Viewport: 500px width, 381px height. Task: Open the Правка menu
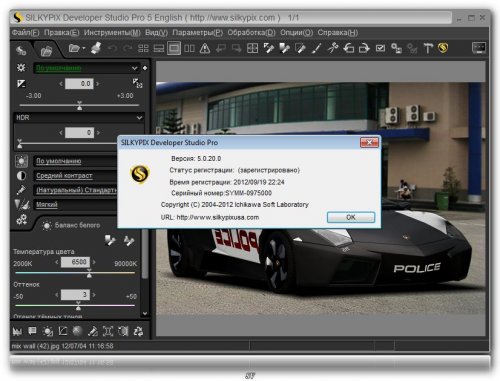pyautogui.click(x=62, y=33)
